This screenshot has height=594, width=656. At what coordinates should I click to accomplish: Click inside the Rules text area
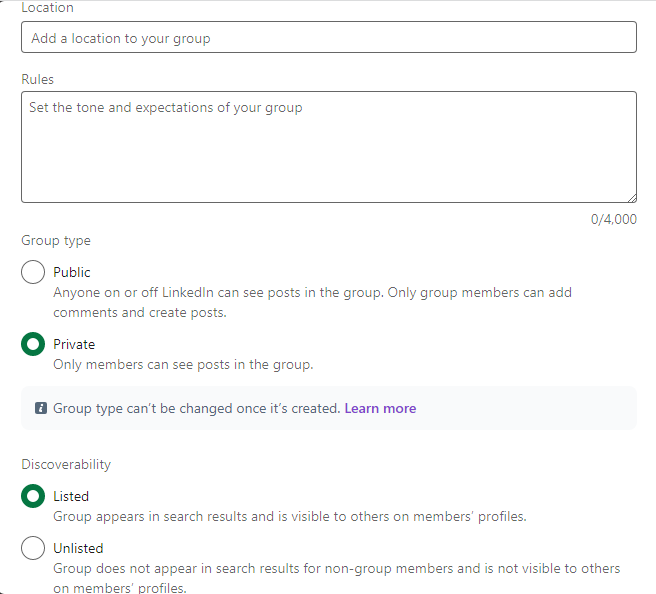328,147
